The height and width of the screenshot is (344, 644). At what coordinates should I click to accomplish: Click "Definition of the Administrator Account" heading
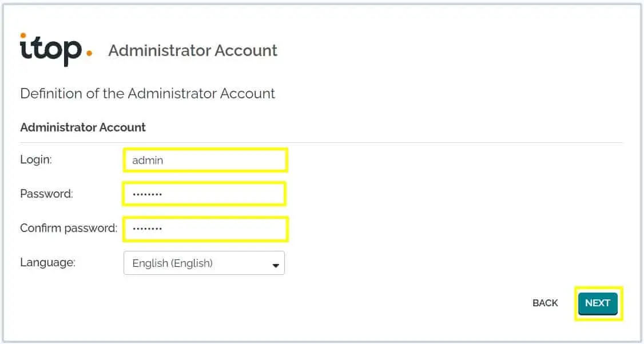[x=148, y=93]
